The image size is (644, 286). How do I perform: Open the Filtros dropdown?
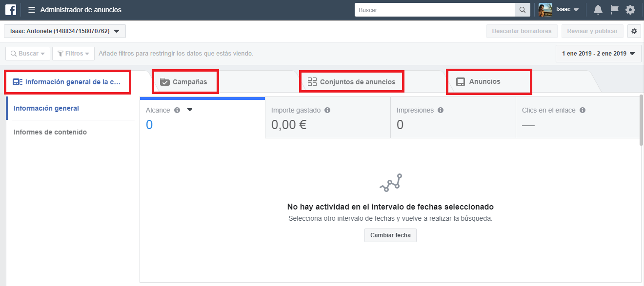[73, 54]
